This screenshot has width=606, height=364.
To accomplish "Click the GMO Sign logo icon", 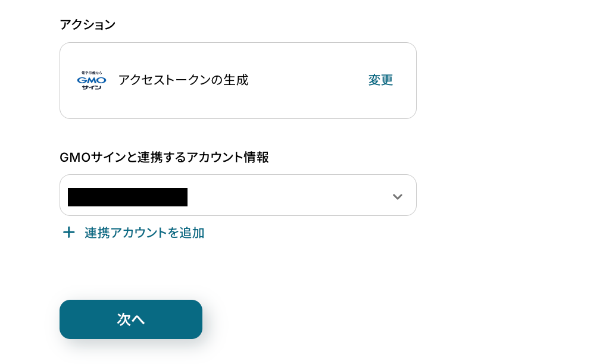I will (x=92, y=80).
